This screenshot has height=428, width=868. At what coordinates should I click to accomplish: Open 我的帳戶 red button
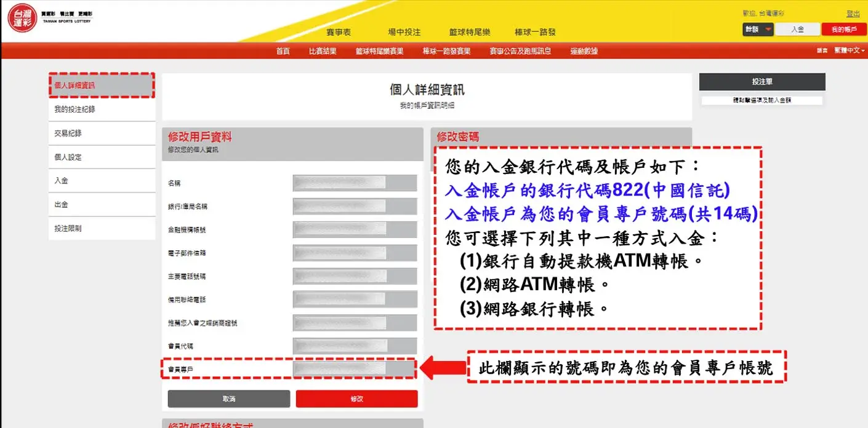point(843,30)
